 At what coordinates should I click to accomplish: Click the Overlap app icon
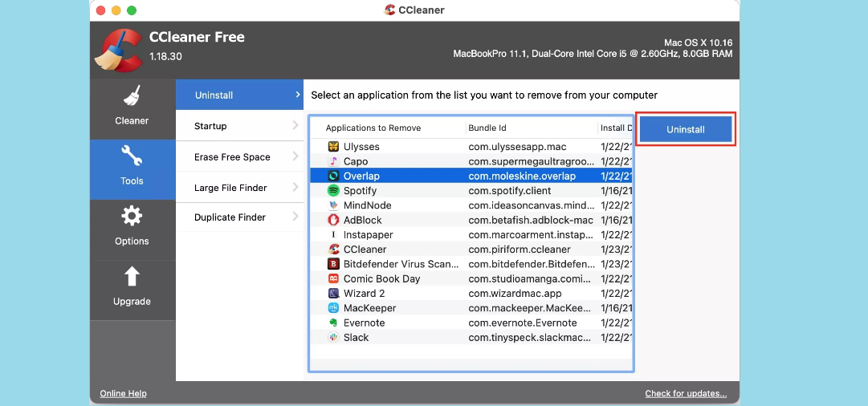pos(333,176)
